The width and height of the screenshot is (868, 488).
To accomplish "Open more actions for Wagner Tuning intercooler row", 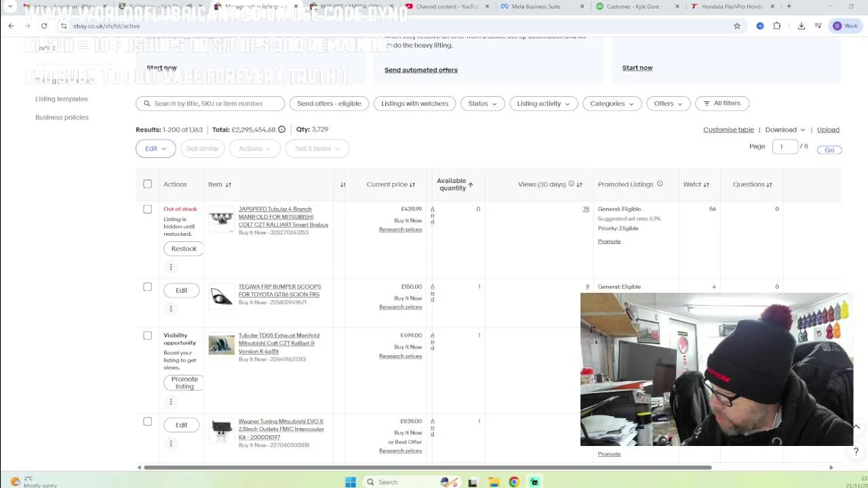I will point(171,443).
